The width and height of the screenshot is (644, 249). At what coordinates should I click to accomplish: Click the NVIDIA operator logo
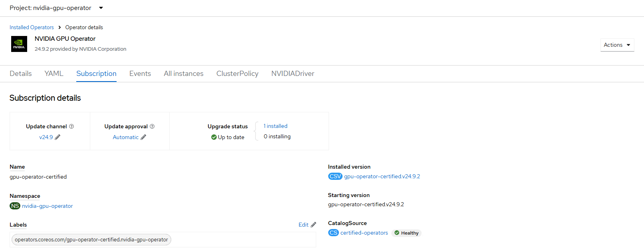[19, 44]
